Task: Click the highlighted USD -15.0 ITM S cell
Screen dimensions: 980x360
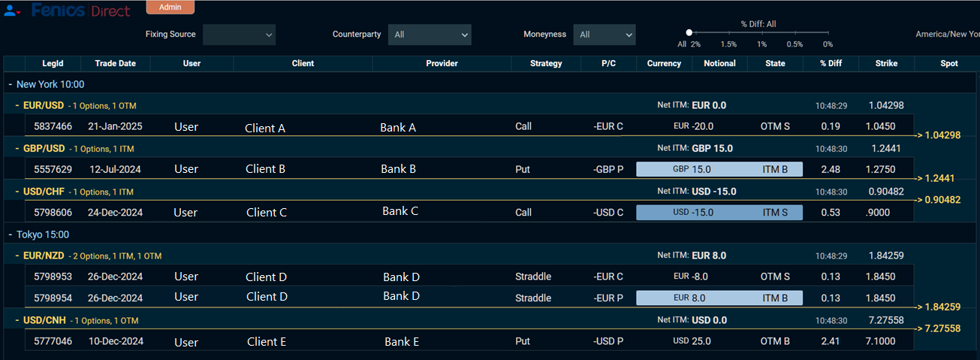Action: click(719, 213)
